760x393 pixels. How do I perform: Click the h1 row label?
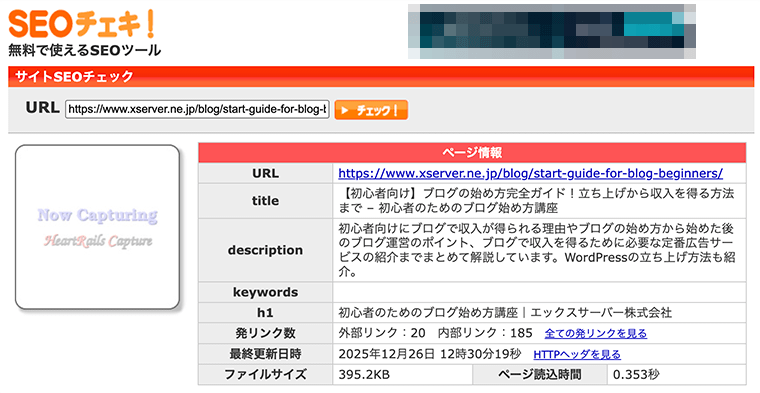tap(265, 313)
